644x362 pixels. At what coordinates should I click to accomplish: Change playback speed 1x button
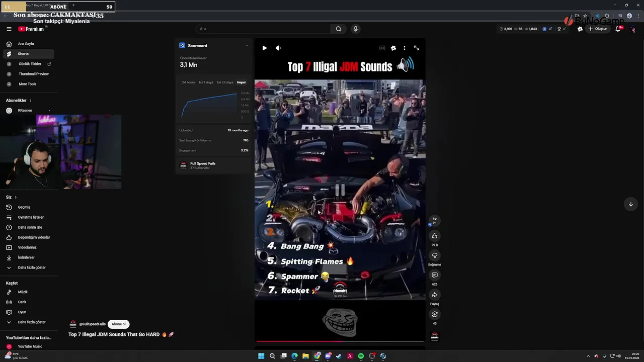(x=435, y=220)
